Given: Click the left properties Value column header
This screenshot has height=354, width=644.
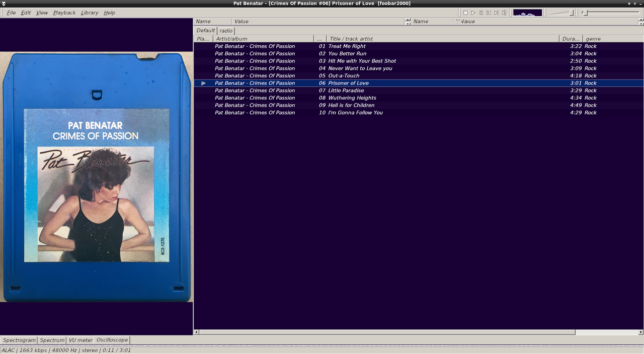Looking at the screenshot, I should 318,22.
